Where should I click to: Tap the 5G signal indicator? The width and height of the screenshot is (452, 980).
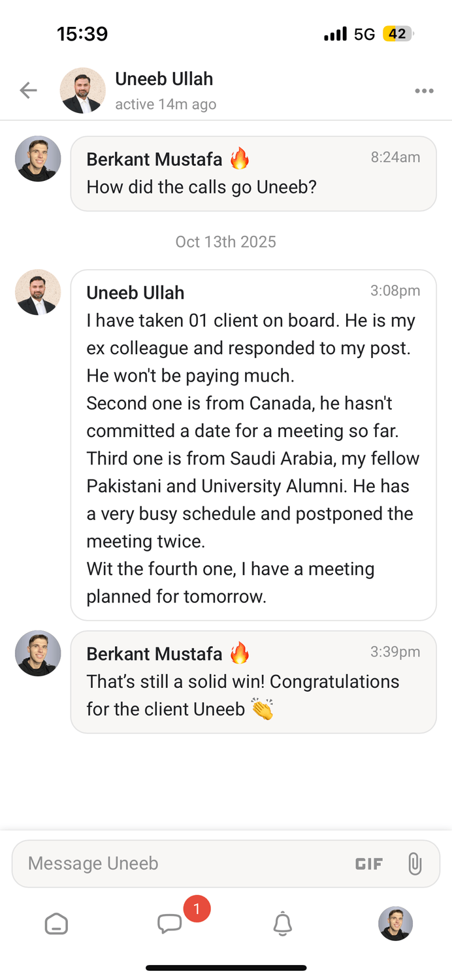point(364,34)
